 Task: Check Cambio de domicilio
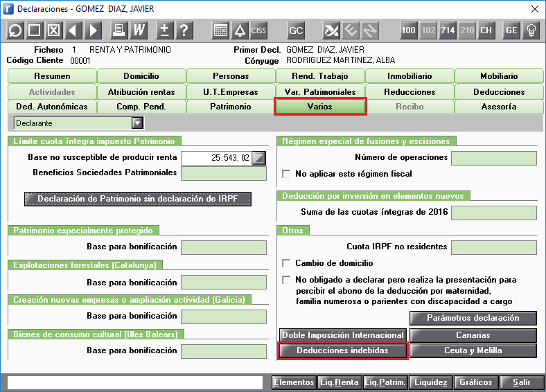(286, 263)
